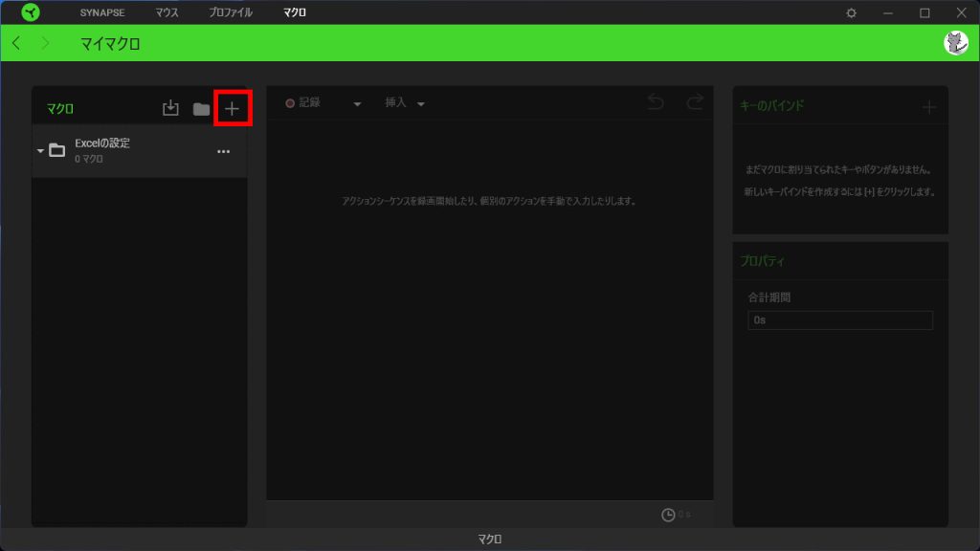Go back with the left arrow
Screen dimensions: 980x551
[x=16, y=43]
